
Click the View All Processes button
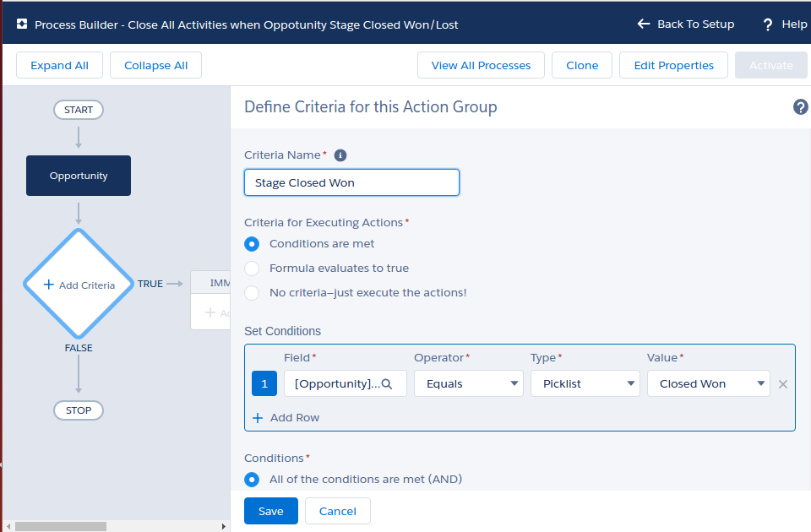481,65
